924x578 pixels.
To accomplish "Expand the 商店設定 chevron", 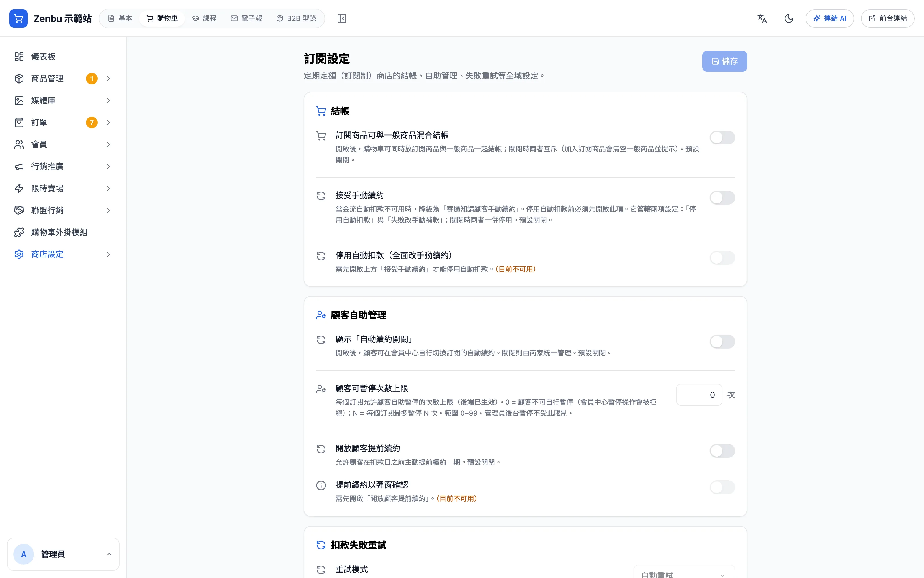I will coord(109,254).
